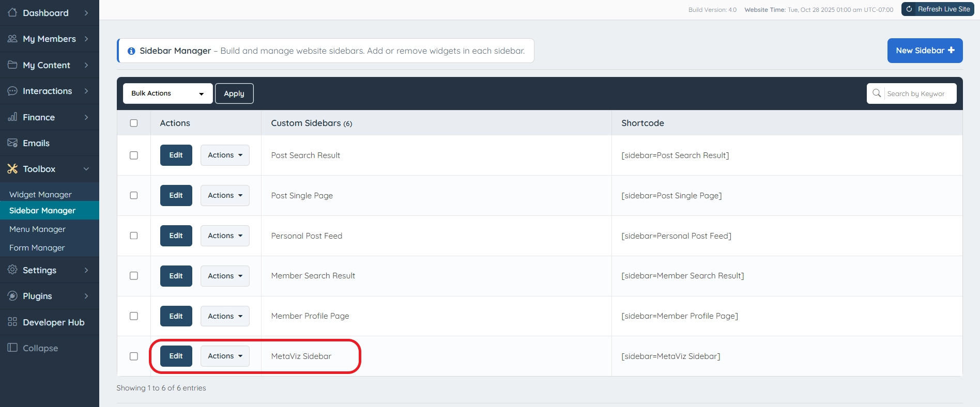Click the Interactions chat bubble icon
Image resolution: width=980 pixels, height=407 pixels.
coord(12,91)
